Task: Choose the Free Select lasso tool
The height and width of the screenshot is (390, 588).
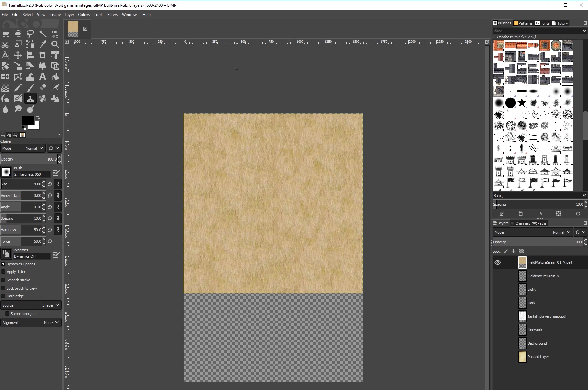Action: point(30,33)
